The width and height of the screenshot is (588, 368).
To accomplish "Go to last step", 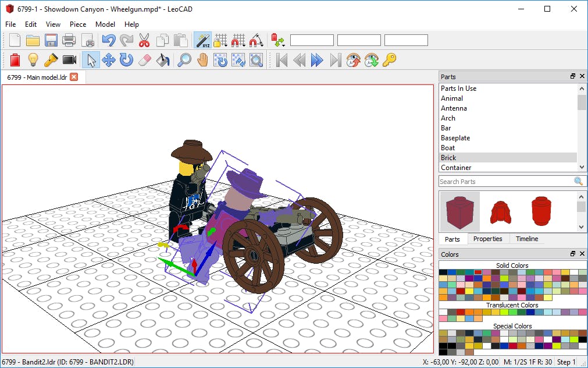I will pos(335,60).
